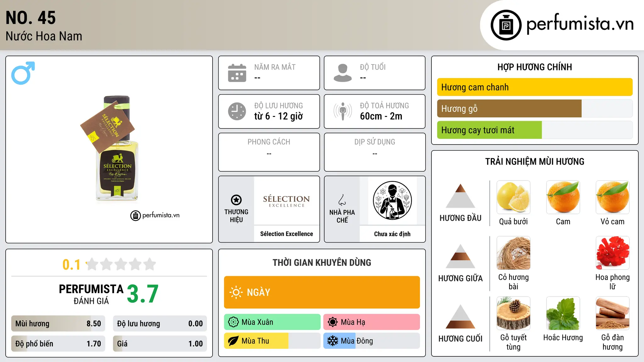Click the middle notes pyramid icon

(460, 256)
